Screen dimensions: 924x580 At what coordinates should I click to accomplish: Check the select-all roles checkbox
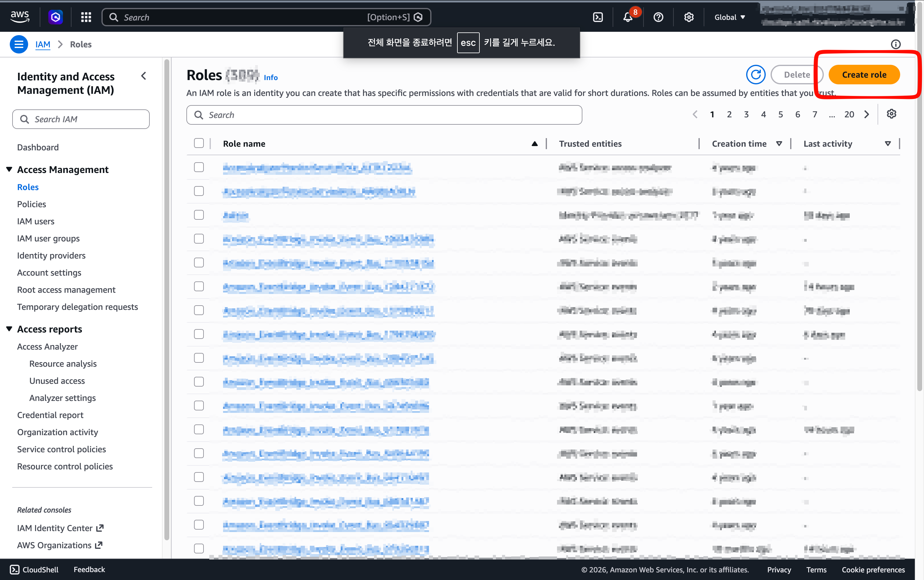tap(199, 143)
